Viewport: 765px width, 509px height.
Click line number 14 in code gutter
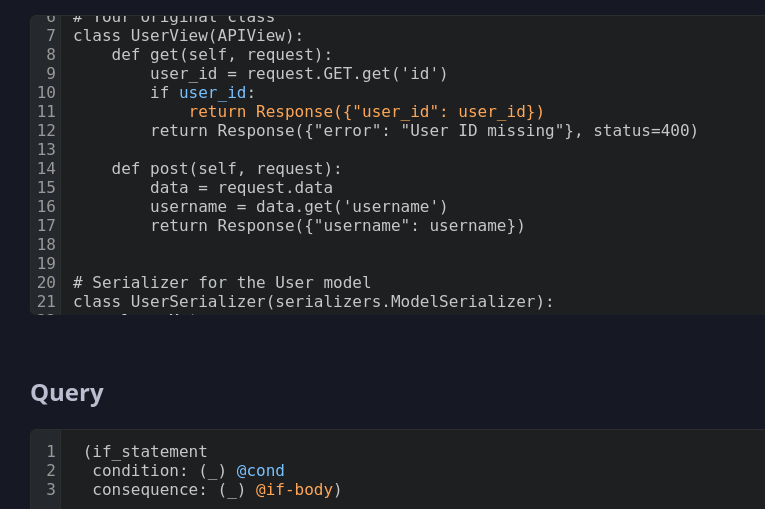46,169
